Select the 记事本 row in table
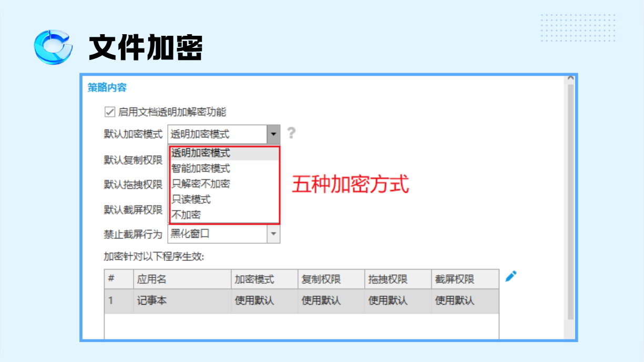Image resolution: width=644 pixels, height=362 pixels. click(152, 301)
